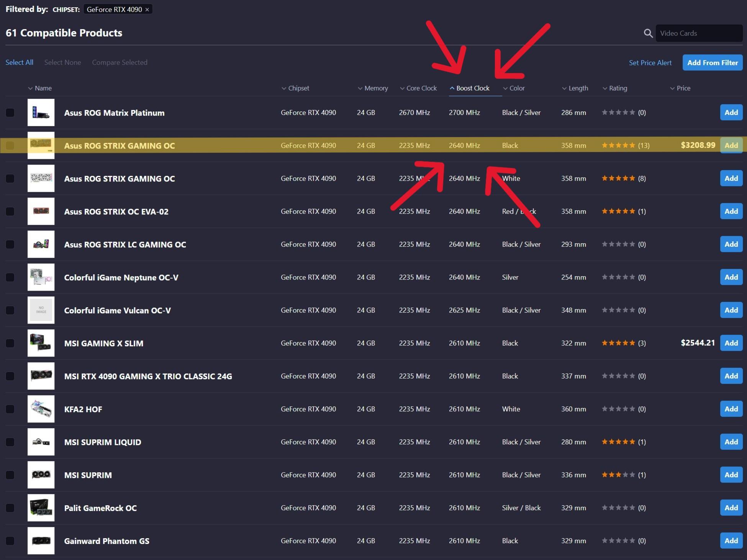
Task: Select the MSI SUPRIM row checkbox
Action: point(10,475)
